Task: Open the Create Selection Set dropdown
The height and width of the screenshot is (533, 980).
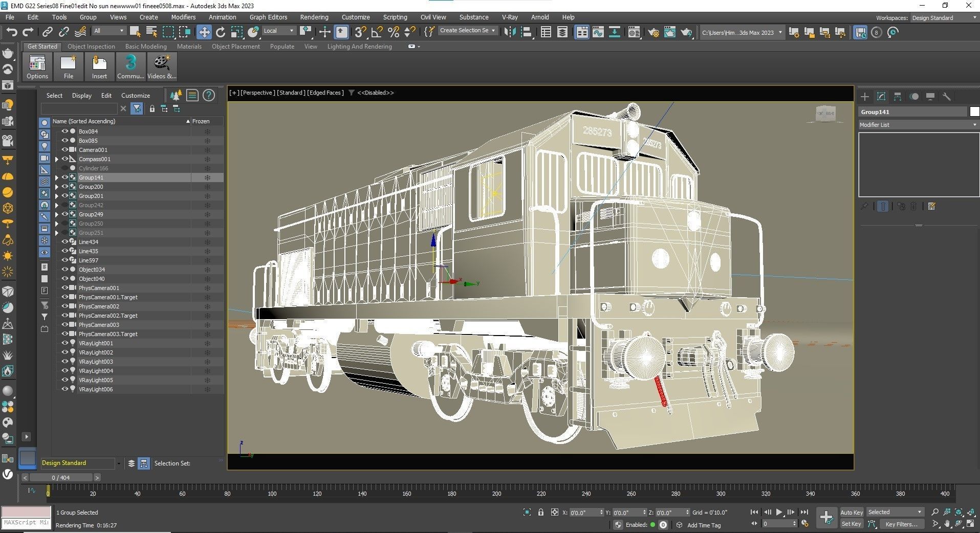Action: 468,31
